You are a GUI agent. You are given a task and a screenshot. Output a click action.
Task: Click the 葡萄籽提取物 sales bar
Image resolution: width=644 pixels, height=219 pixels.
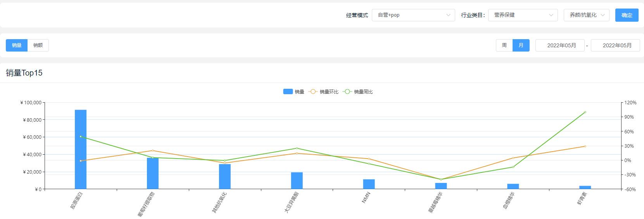pyautogui.click(x=153, y=173)
